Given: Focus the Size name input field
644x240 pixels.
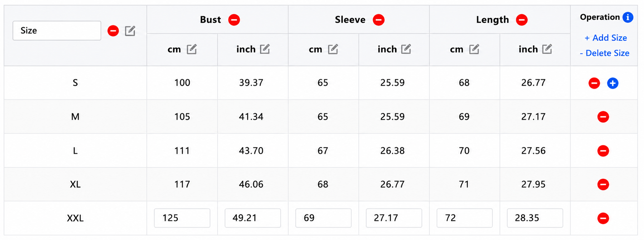Looking at the screenshot, I should pyautogui.click(x=57, y=30).
